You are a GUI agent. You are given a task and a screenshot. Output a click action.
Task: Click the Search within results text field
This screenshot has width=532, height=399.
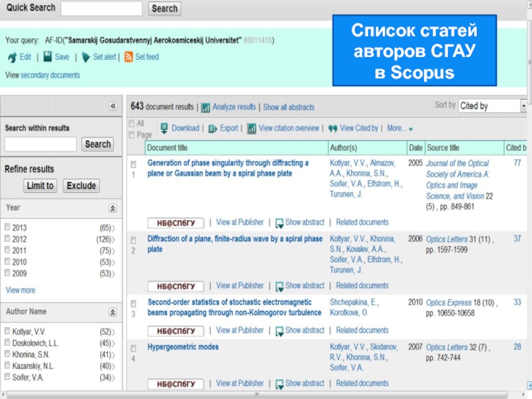41,144
